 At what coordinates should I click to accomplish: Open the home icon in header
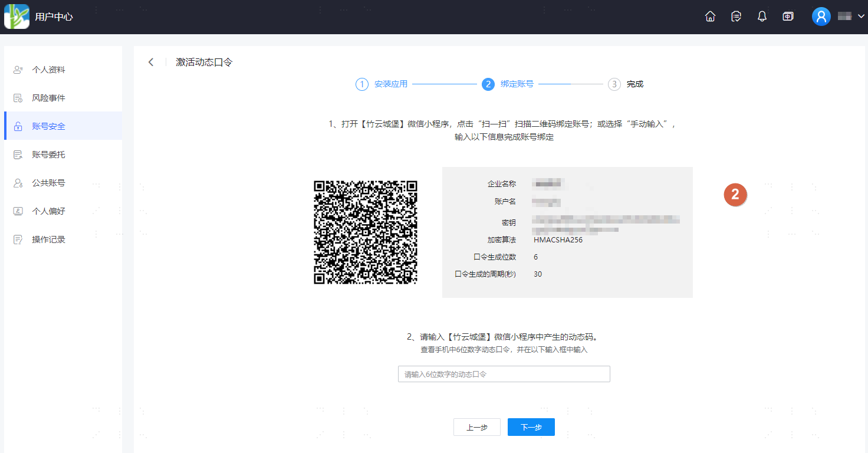(x=711, y=17)
